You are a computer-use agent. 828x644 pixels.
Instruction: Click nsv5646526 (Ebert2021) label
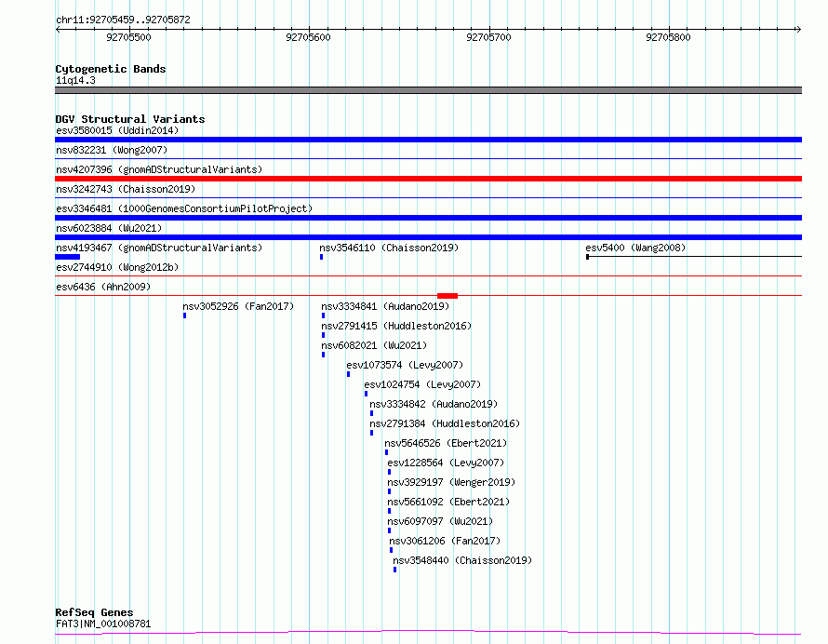pyautogui.click(x=446, y=443)
